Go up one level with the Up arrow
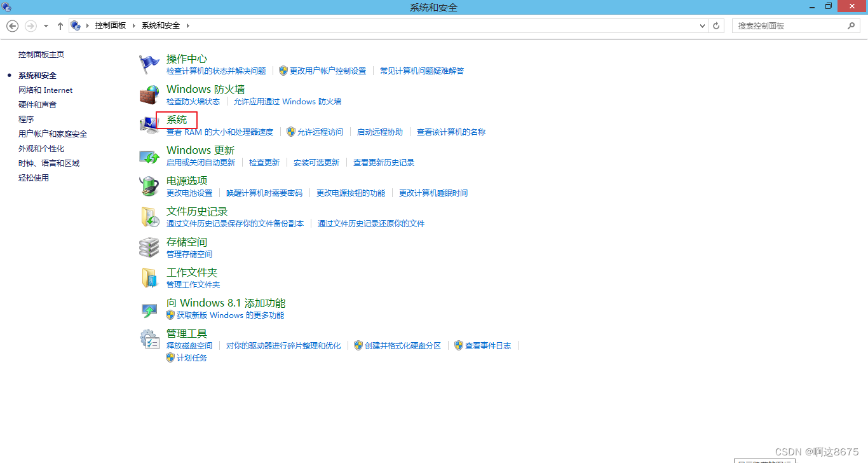Screen dimensions: 868x463 (x=60, y=25)
